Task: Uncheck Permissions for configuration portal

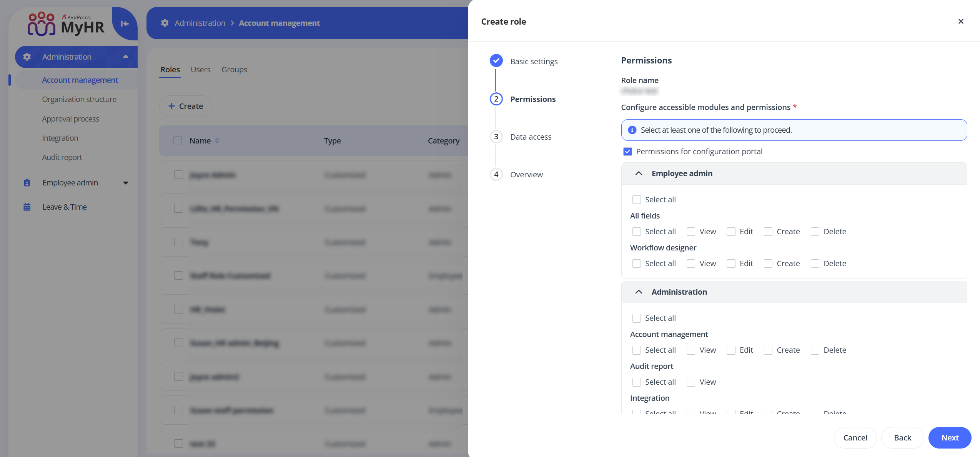Action: pos(627,152)
